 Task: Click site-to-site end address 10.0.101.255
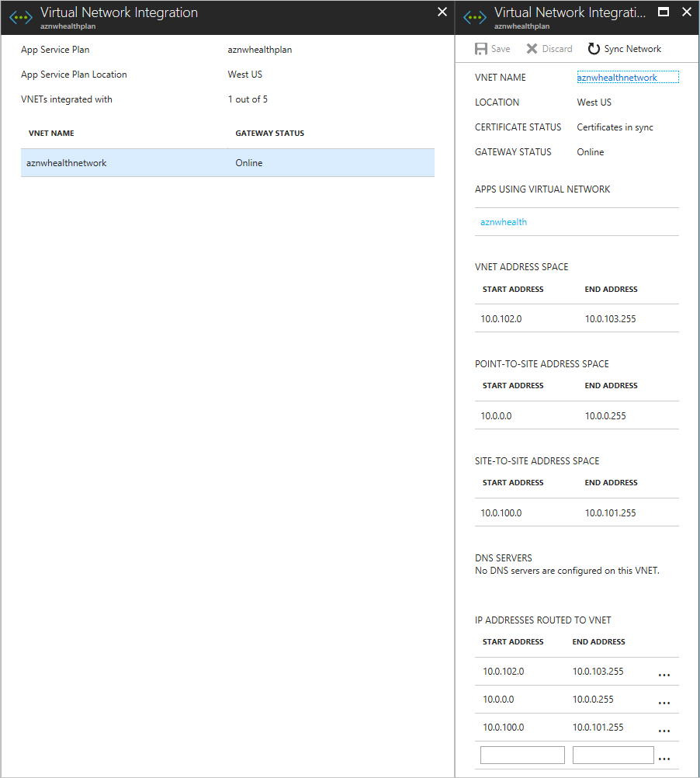pos(610,513)
